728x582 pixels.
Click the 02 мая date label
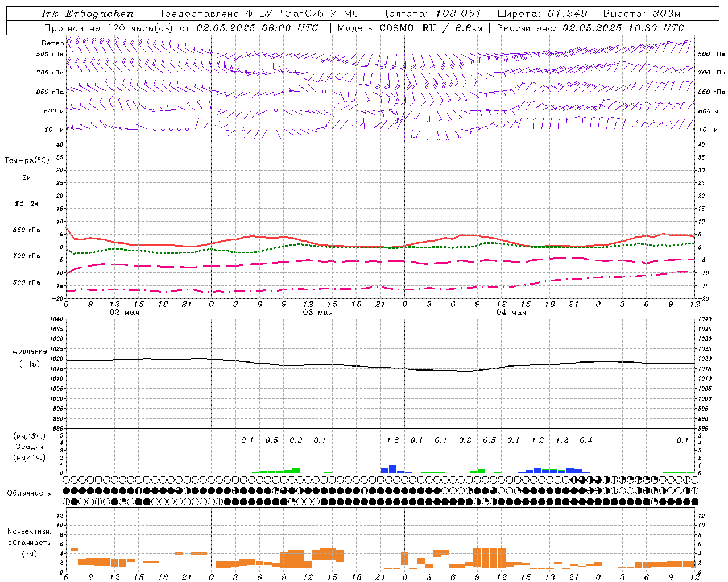pos(124,313)
